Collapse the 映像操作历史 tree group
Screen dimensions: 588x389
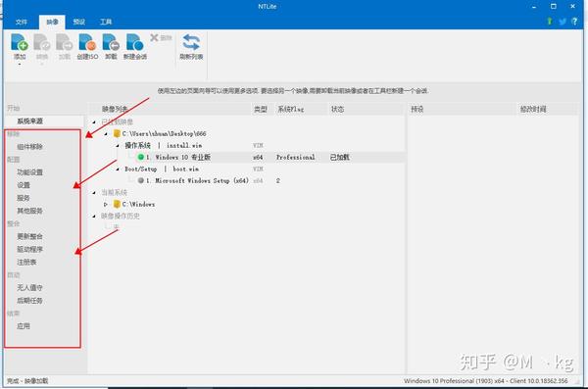pyautogui.click(x=94, y=217)
